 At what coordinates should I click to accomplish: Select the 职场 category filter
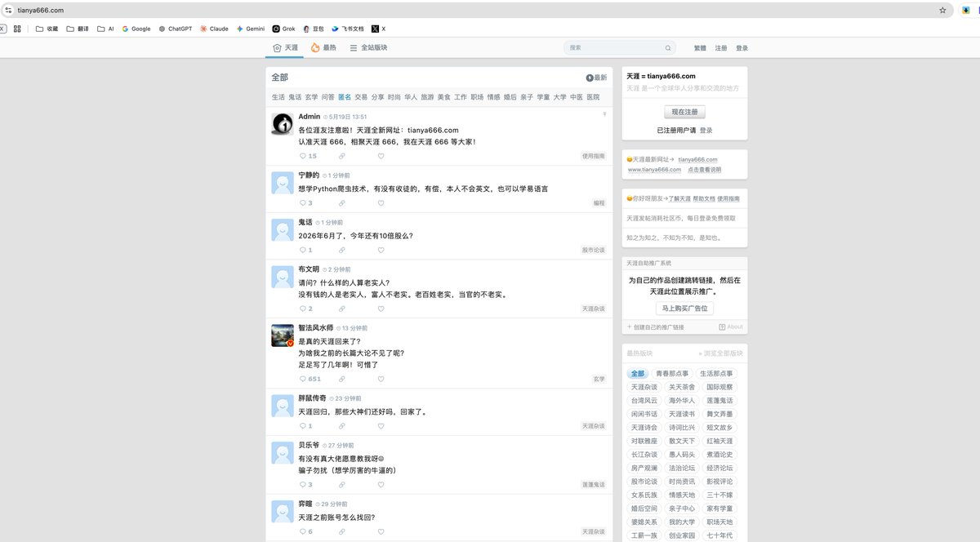477,97
